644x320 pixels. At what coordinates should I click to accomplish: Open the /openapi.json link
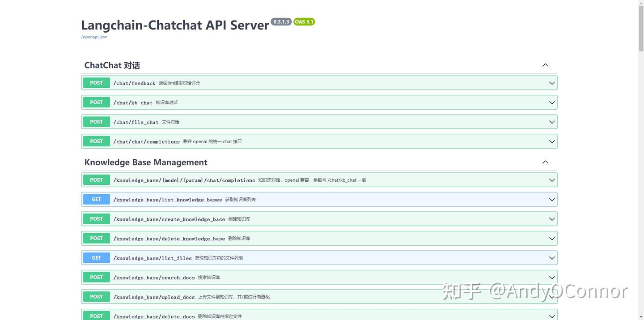tap(94, 37)
